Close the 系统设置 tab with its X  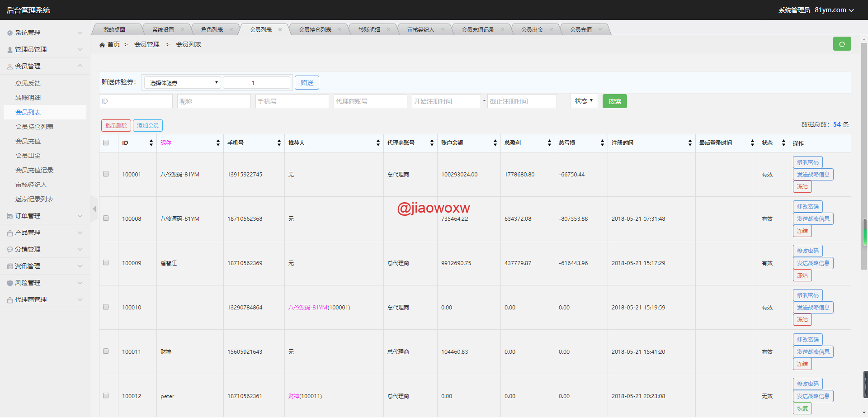[x=182, y=30]
